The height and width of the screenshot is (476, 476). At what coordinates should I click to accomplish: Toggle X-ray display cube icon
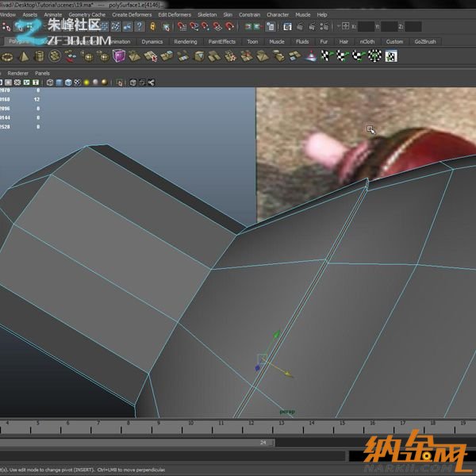point(133,83)
